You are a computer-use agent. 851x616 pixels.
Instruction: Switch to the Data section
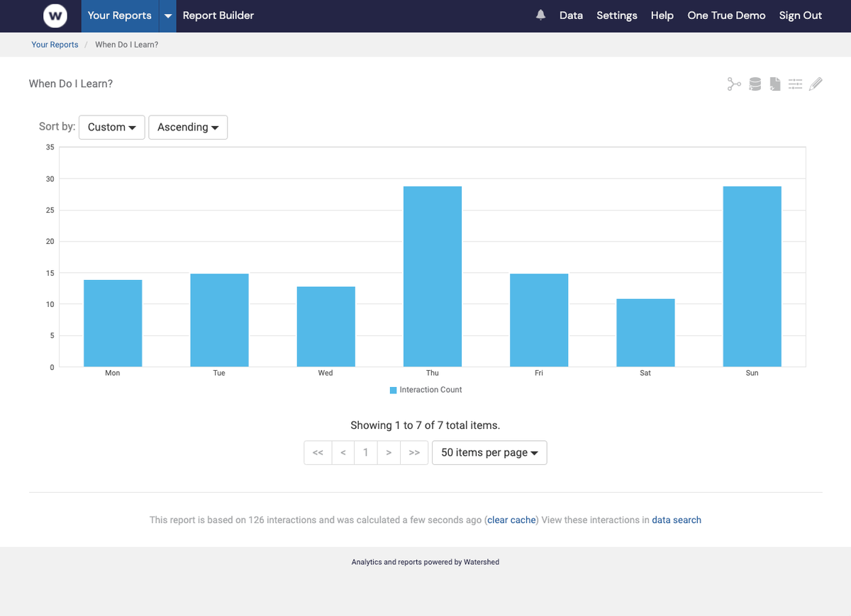571,15
